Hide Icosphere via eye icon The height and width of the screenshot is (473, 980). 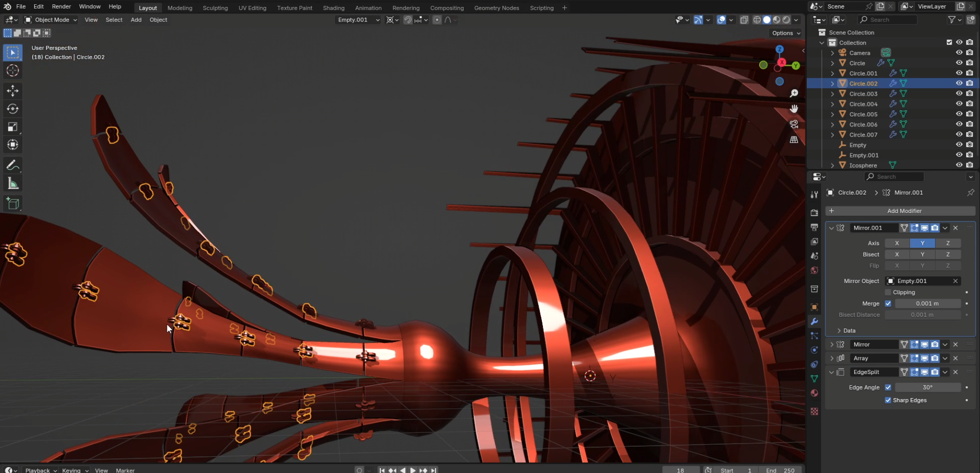tap(959, 165)
